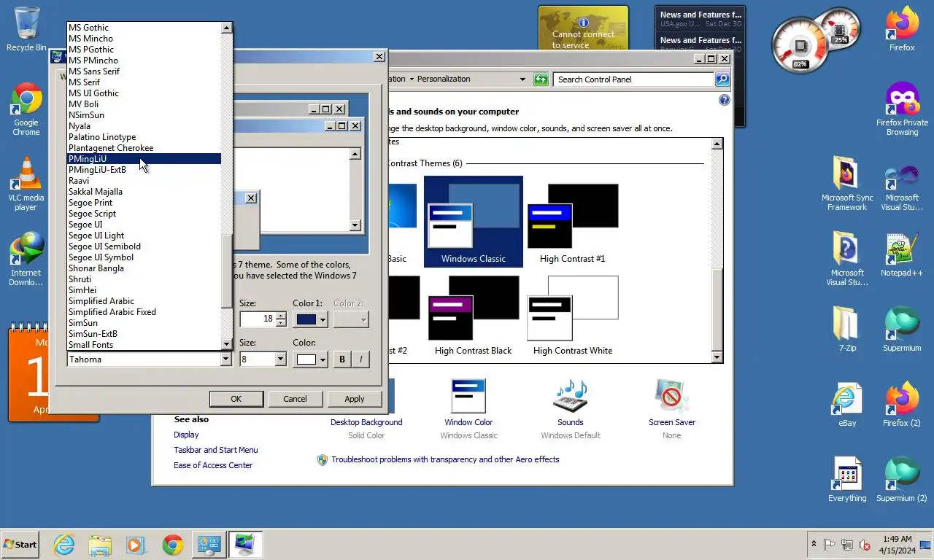Screen dimensions: 934x560
Task: Open Internet Download Manager desktop icon
Action: coord(26,259)
